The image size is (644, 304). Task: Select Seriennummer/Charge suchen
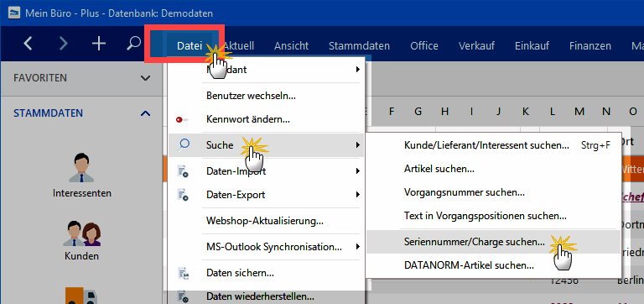click(493, 242)
